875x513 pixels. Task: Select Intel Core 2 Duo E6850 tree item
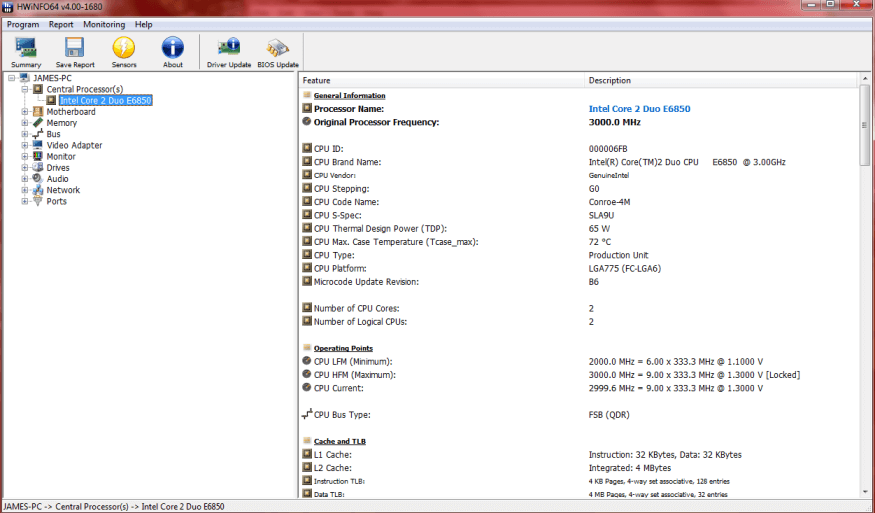click(105, 100)
